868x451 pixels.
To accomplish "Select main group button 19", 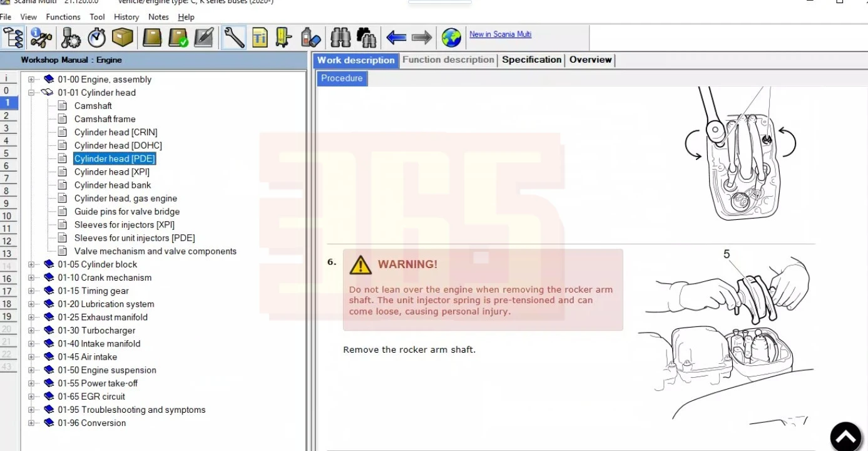I will pyautogui.click(x=7, y=316).
